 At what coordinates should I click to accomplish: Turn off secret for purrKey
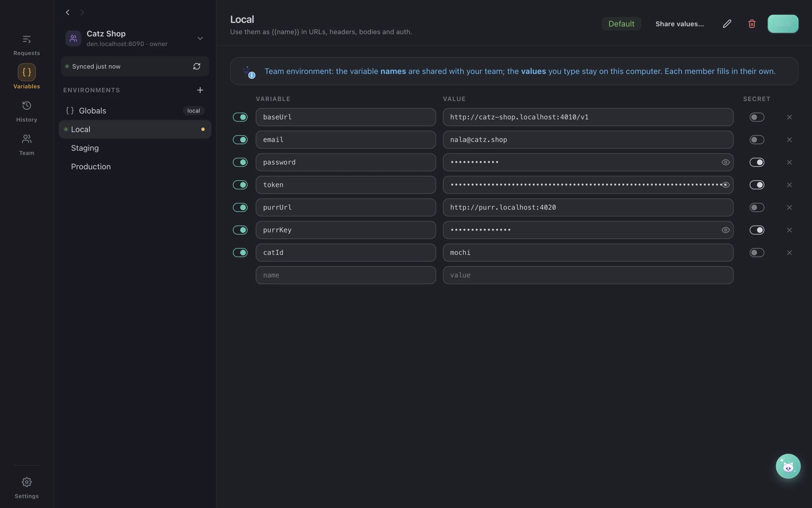(x=757, y=230)
